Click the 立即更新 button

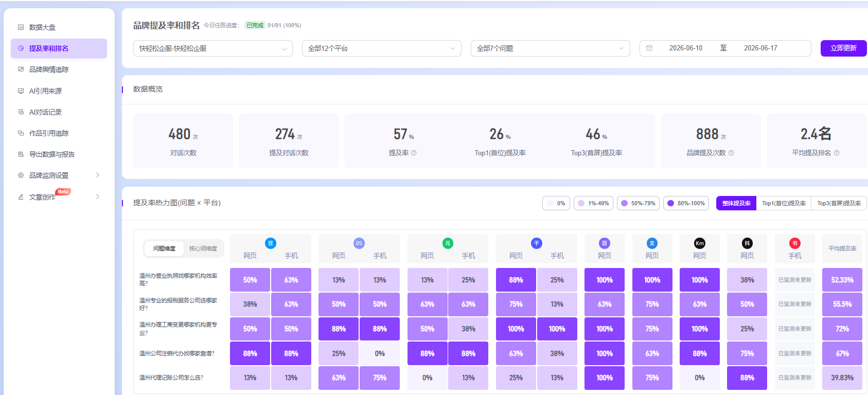(843, 48)
